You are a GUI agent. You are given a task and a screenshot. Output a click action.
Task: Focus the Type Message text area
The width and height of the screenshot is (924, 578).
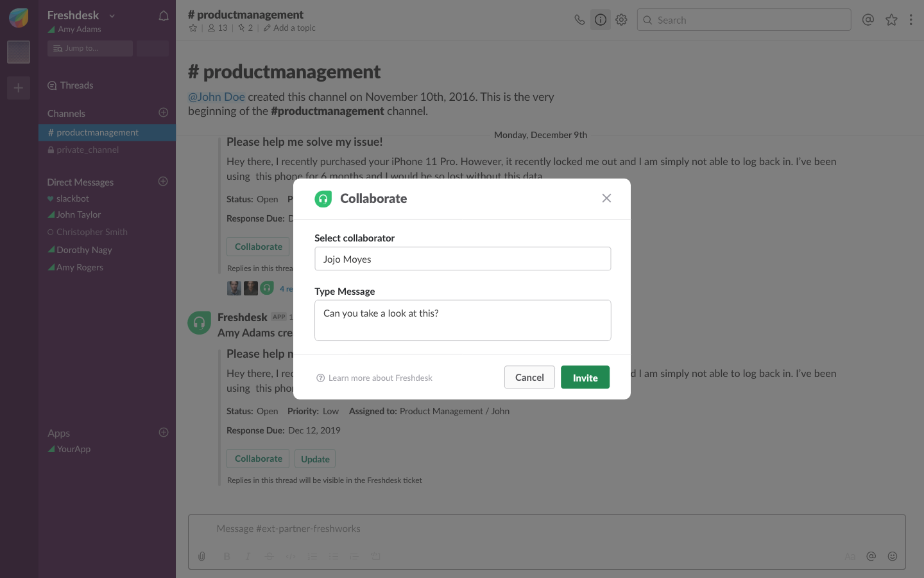pos(463,320)
